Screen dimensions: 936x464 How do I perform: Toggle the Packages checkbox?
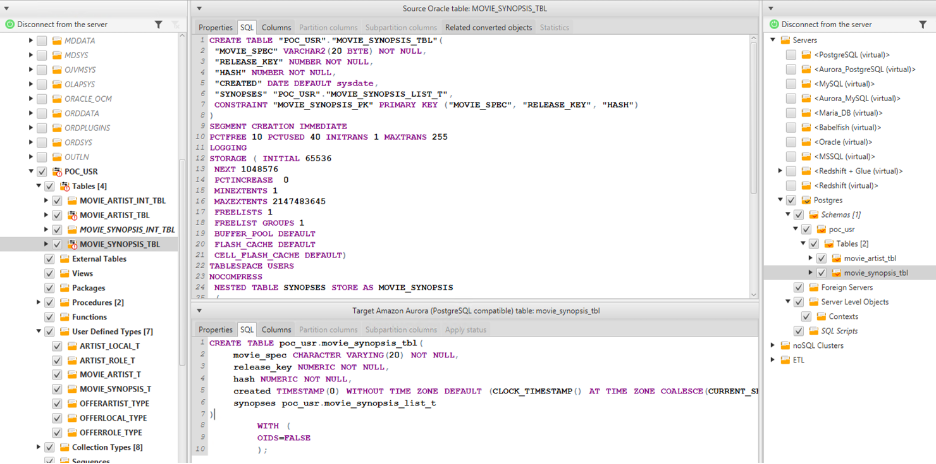click(x=50, y=288)
